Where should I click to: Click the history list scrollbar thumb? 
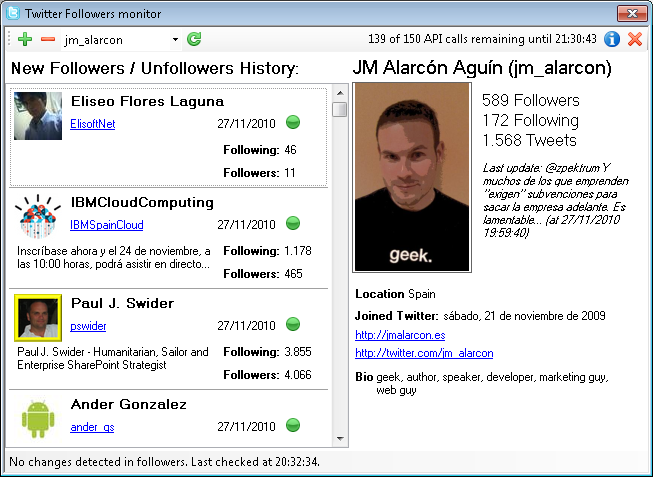pyautogui.click(x=340, y=109)
